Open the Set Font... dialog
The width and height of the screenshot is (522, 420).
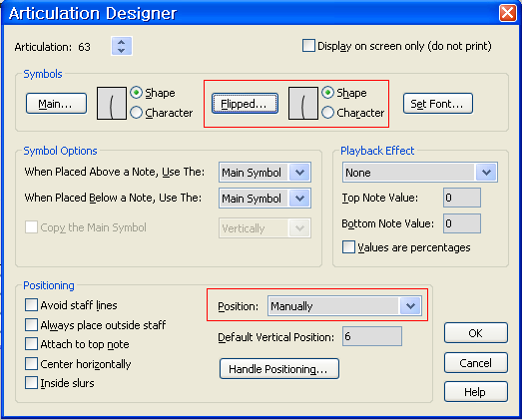click(x=438, y=104)
